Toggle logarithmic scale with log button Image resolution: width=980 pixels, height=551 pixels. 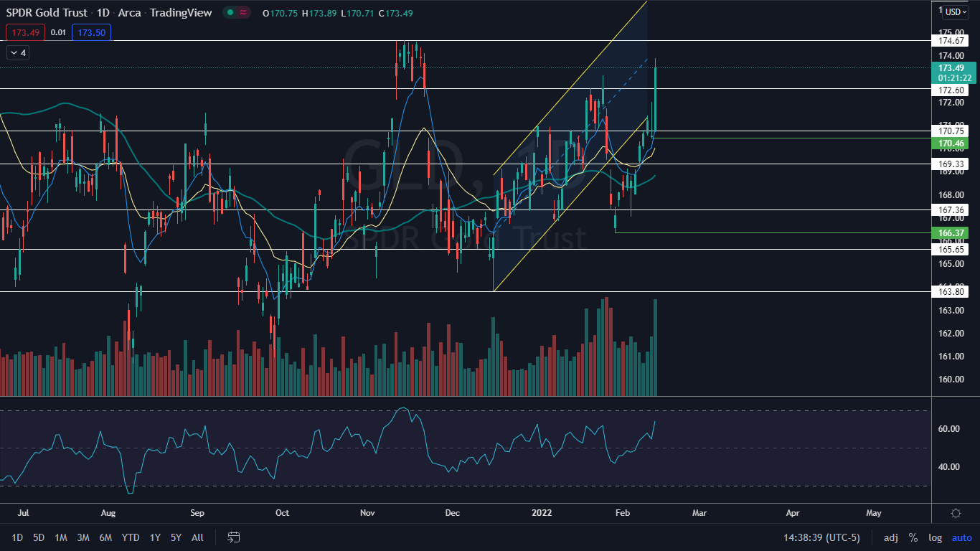[935, 537]
